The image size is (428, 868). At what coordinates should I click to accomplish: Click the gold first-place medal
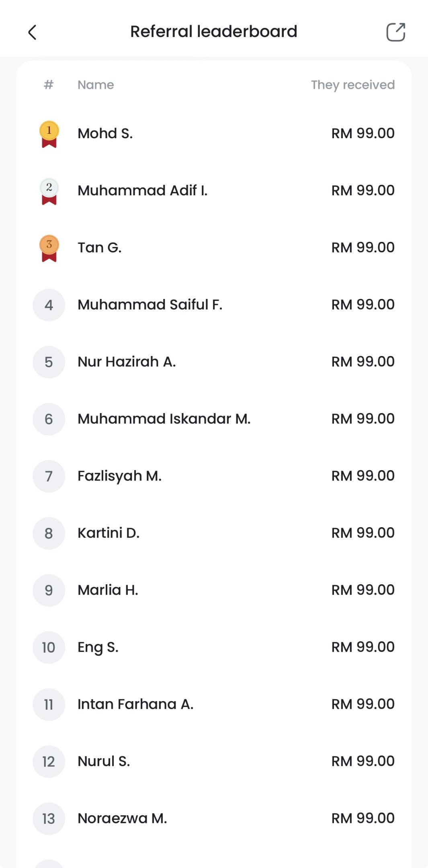(x=49, y=134)
